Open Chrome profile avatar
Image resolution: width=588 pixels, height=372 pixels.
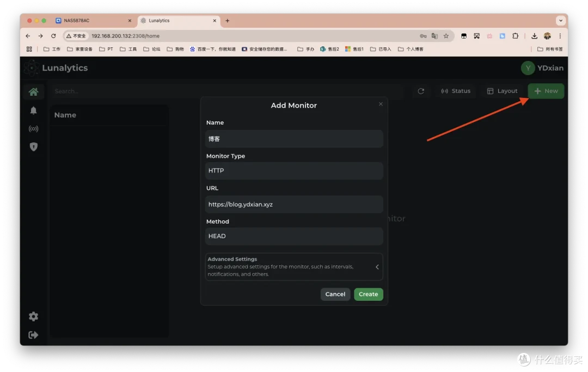click(x=547, y=36)
